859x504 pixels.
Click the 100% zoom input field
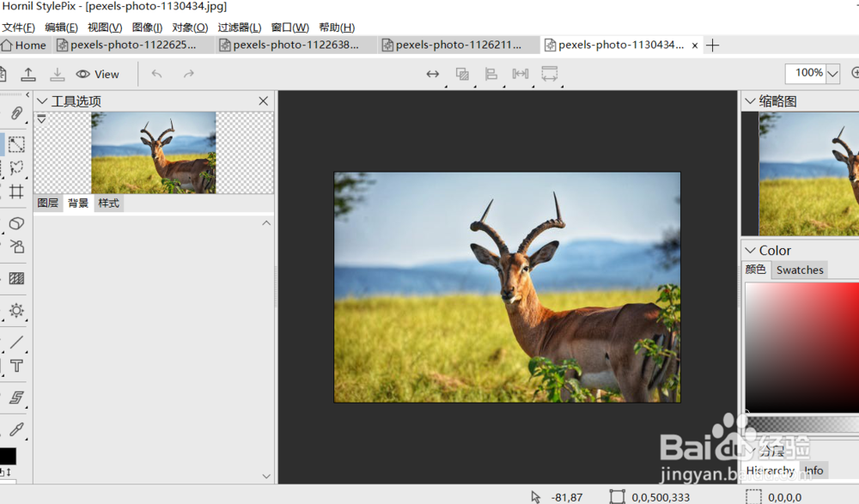click(x=806, y=73)
